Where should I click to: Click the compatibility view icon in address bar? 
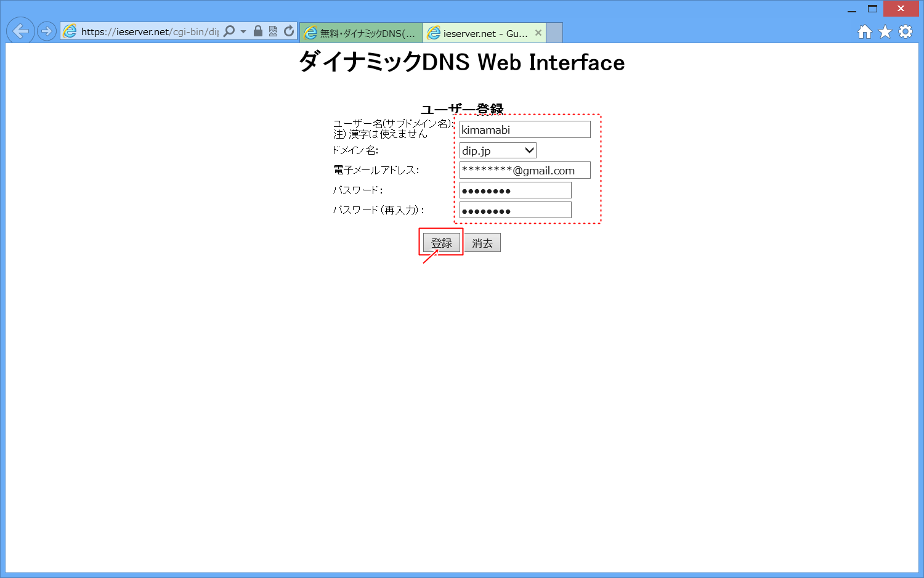coord(273,31)
